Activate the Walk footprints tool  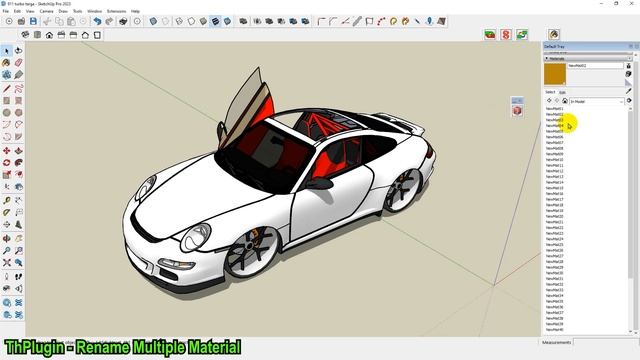click(18, 277)
